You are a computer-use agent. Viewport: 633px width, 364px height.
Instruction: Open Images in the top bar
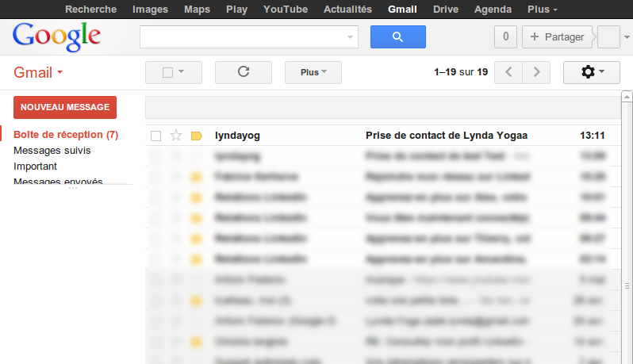(x=150, y=10)
